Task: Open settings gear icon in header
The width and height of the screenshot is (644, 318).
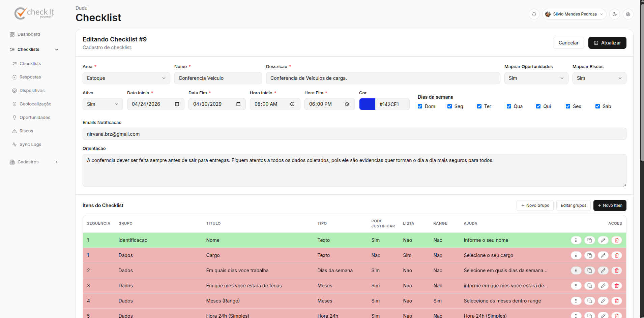Action: pyautogui.click(x=628, y=14)
